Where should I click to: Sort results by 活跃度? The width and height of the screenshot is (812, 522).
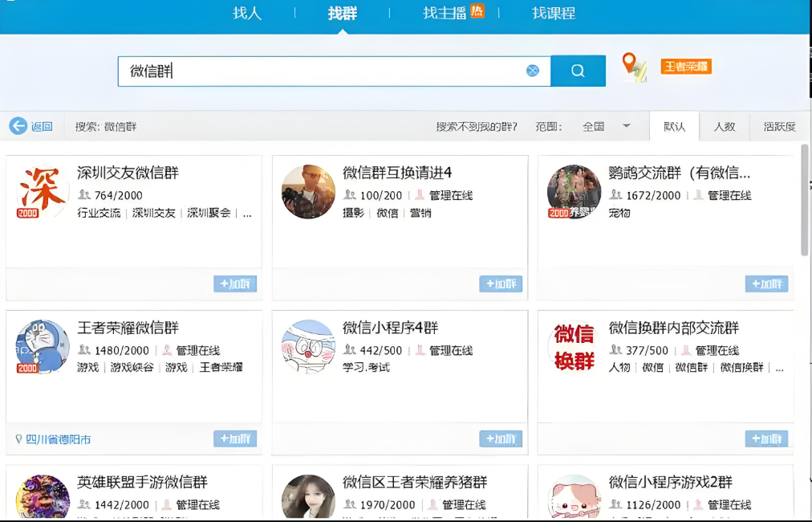[x=779, y=126]
